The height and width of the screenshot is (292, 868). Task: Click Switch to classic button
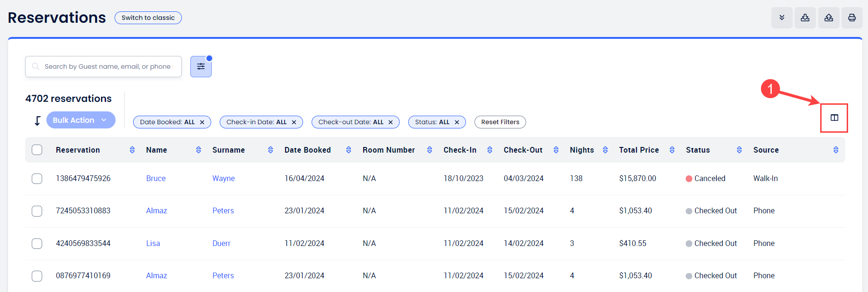click(148, 18)
